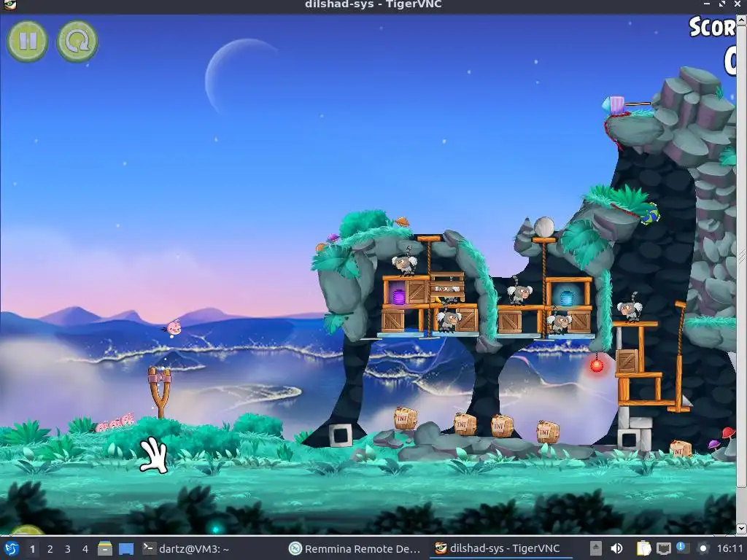The height and width of the screenshot is (560, 747).
Task: Open the removable media eject tray icon
Action: pyautogui.click(x=596, y=548)
